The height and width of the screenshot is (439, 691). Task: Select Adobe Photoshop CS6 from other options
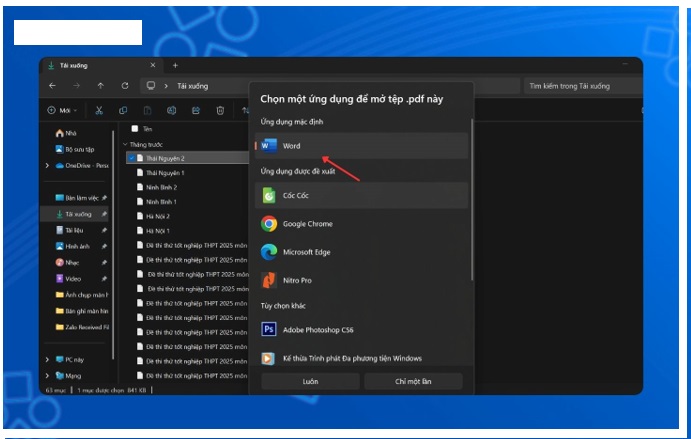269,329
